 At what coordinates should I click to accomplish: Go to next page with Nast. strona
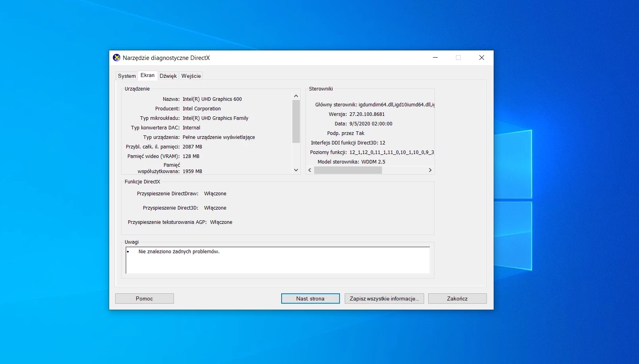click(310, 299)
